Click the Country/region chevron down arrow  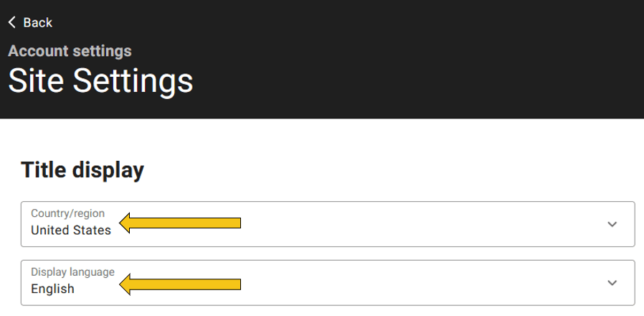point(612,224)
